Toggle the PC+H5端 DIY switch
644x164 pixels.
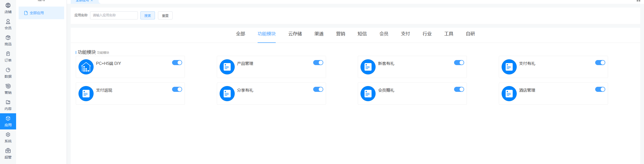[x=177, y=63]
